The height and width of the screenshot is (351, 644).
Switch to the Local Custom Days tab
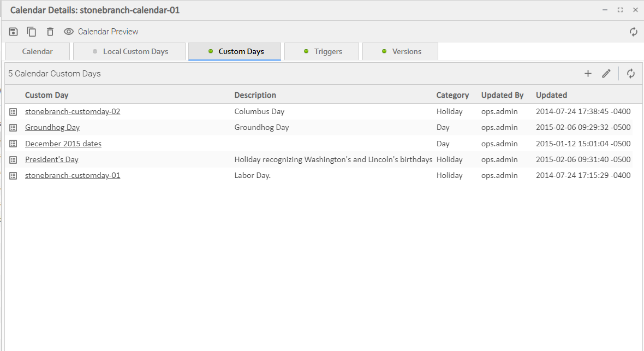130,52
